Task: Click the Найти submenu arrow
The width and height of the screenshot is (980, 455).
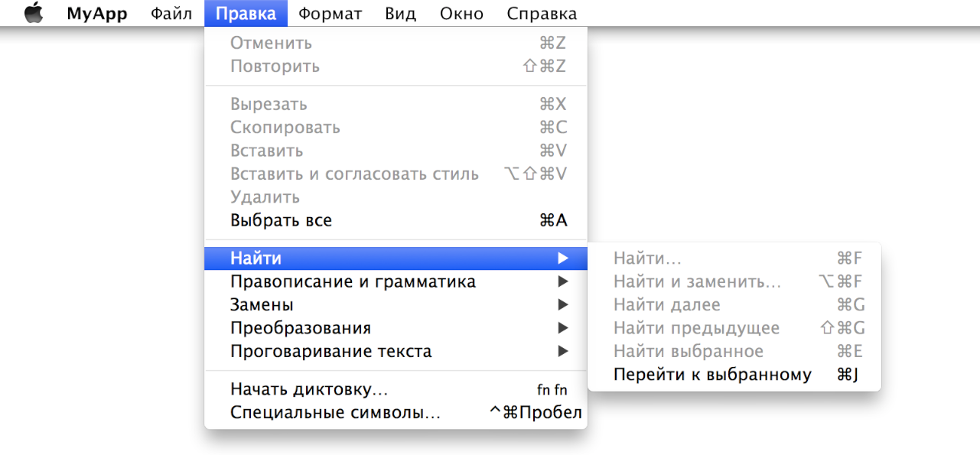Action: coord(564,258)
